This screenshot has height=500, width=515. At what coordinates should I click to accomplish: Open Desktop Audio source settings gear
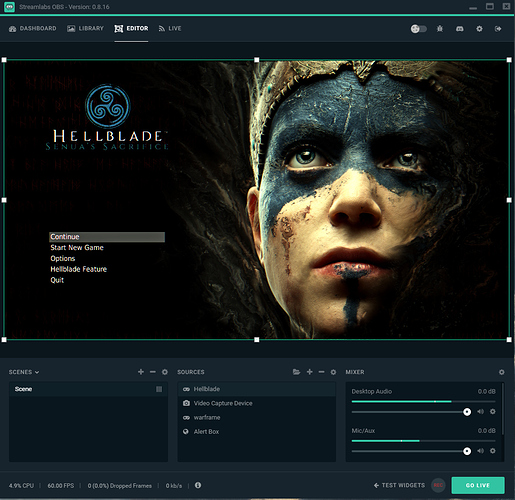tap(493, 412)
